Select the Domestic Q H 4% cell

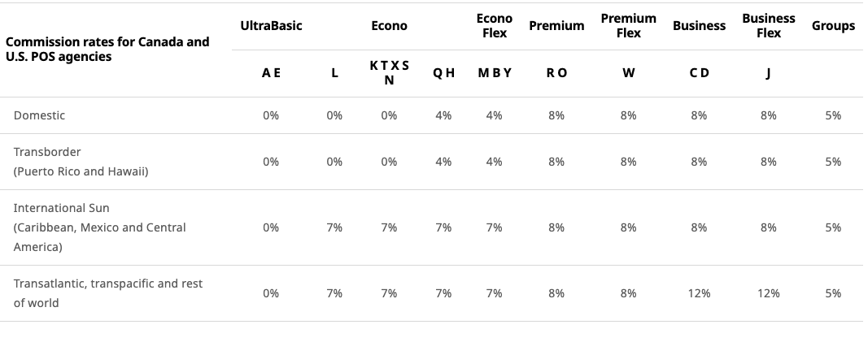click(443, 115)
